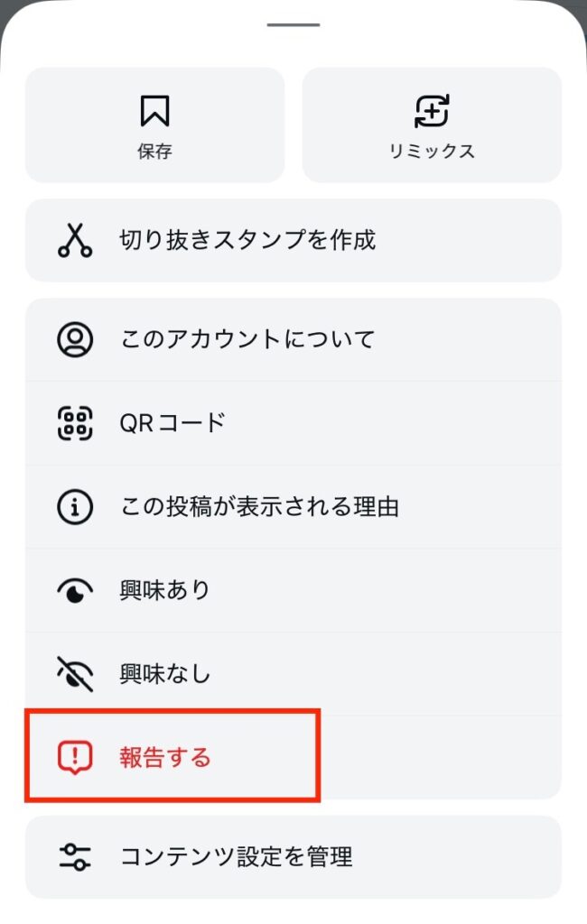Tap the bookmark icon to save post

click(x=154, y=112)
